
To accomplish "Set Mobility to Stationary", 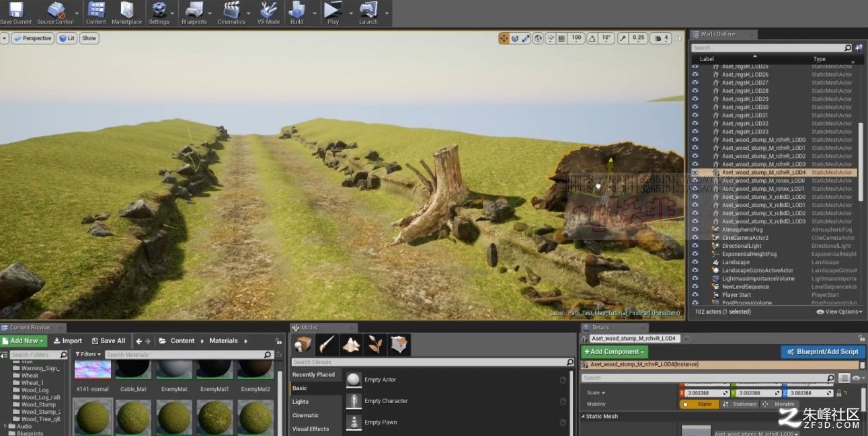I will [x=740, y=404].
